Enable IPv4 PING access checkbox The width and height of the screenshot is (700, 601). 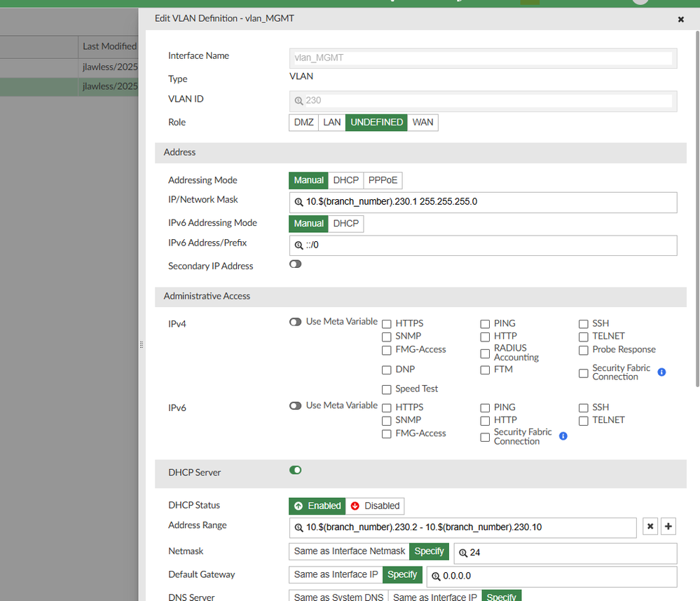pyautogui.click(x=485, y=324)
